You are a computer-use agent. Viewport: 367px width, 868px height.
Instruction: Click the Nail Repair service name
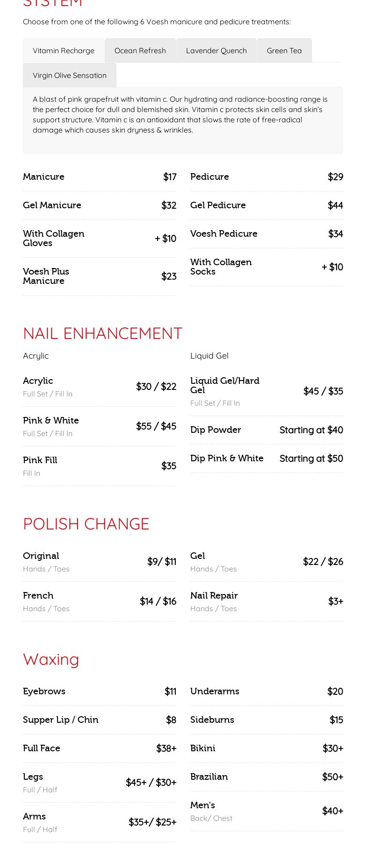pos(214,595)
